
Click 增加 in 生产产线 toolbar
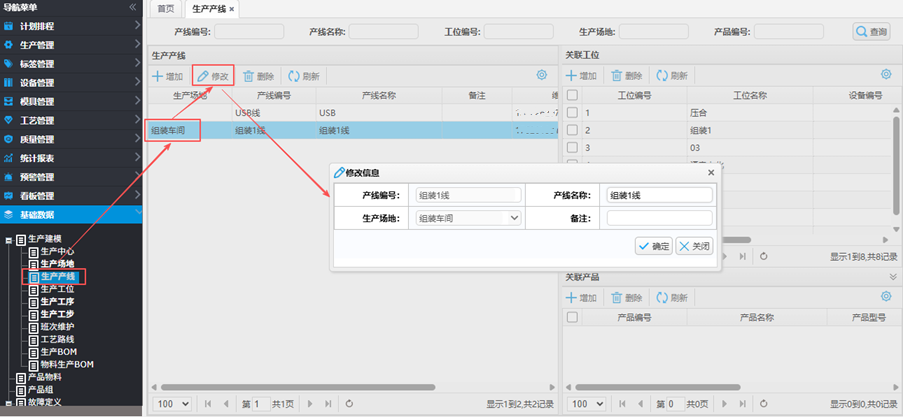click(168, 76)
